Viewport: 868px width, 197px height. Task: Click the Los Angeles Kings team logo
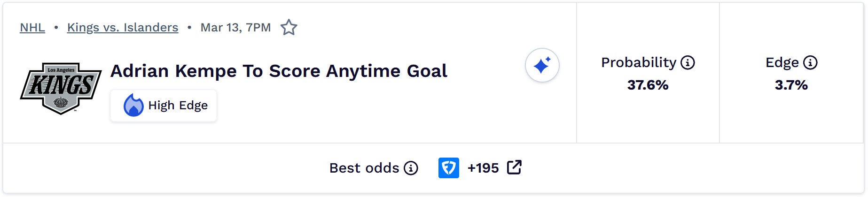(x=61, y=88)
